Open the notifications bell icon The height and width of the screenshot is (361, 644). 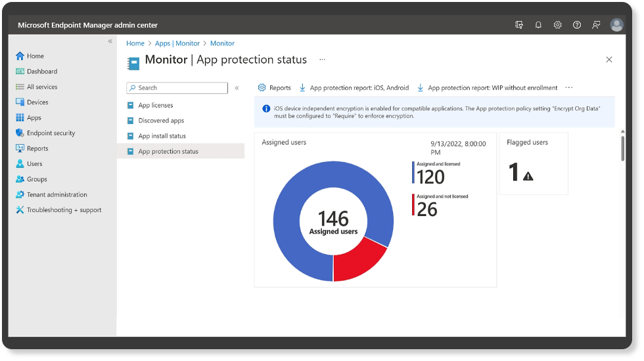pos(538,25)
